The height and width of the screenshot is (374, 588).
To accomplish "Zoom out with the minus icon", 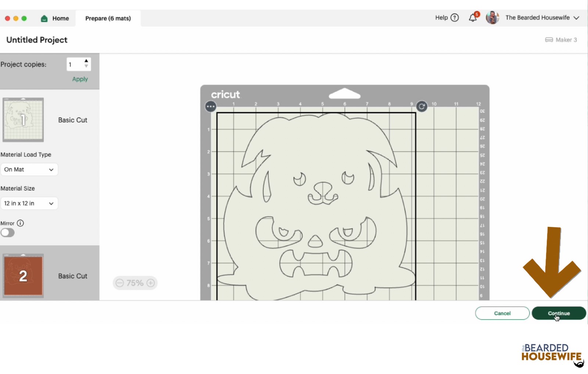I will [119, 283].
